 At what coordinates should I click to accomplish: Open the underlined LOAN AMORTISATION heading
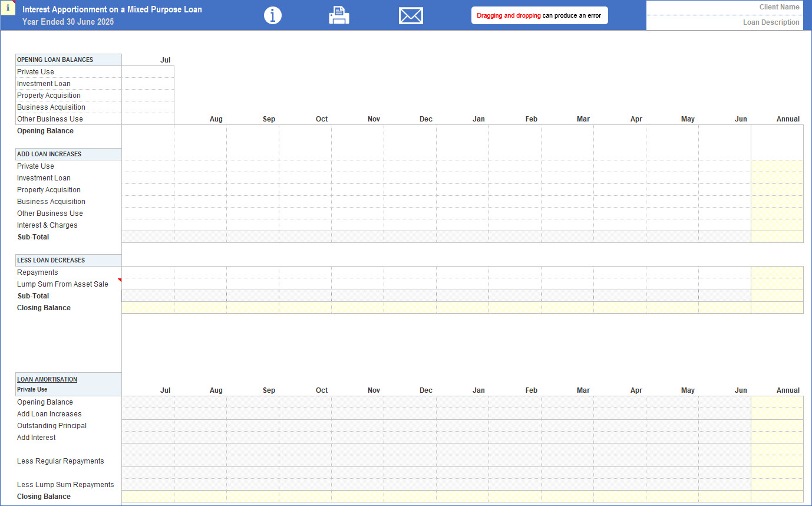click(47, 379)
